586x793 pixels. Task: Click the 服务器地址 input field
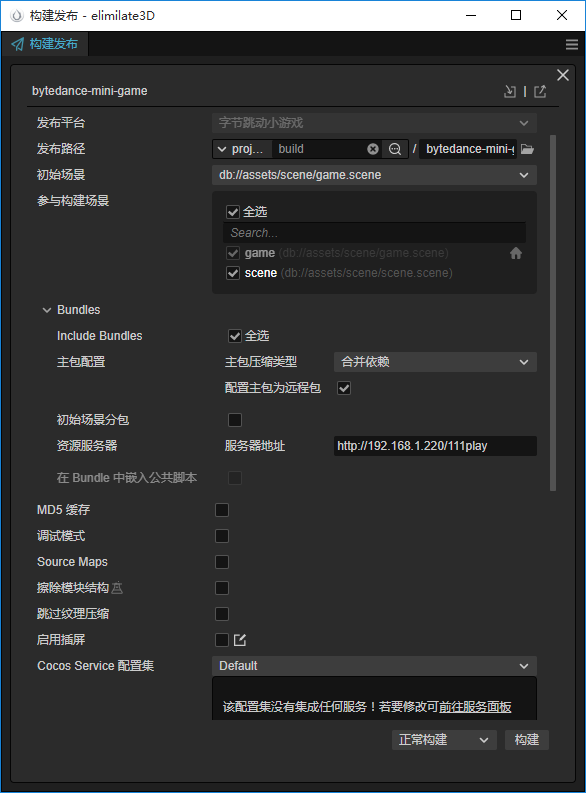click(x=435, y=446)
